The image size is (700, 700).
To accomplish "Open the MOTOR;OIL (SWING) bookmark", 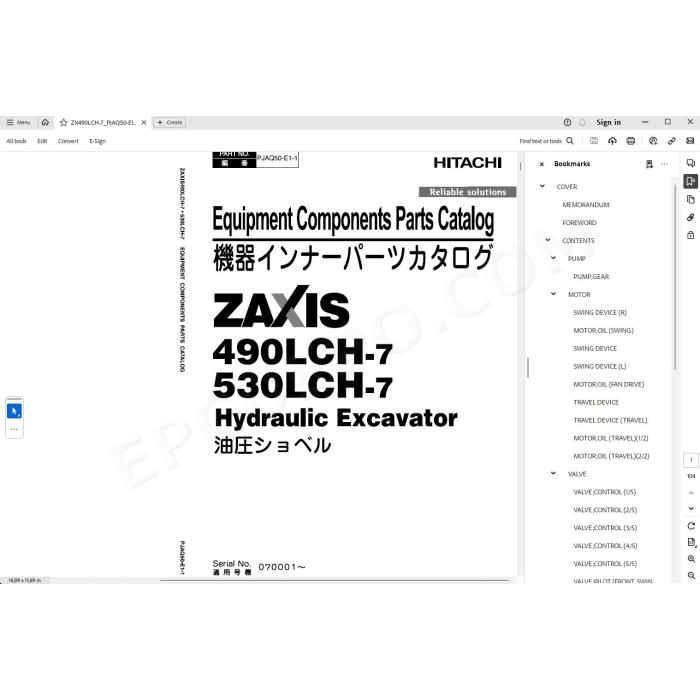I will [604, 330].
